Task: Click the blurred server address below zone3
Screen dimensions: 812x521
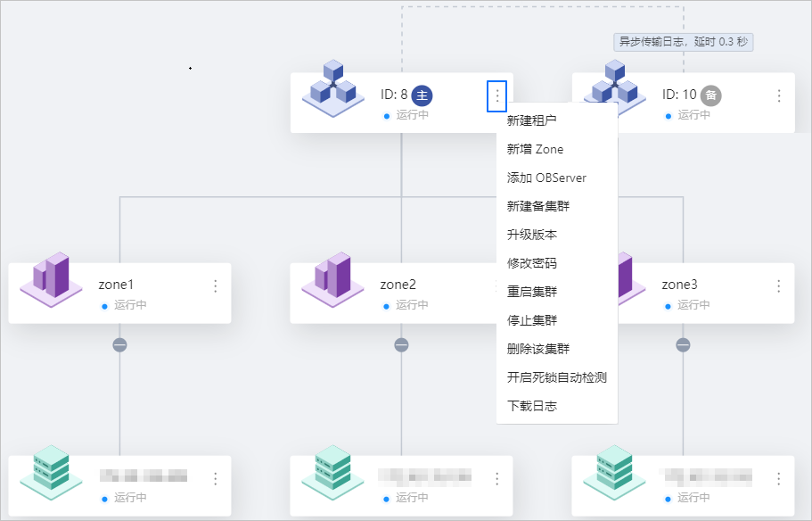Action: (706, 476)
